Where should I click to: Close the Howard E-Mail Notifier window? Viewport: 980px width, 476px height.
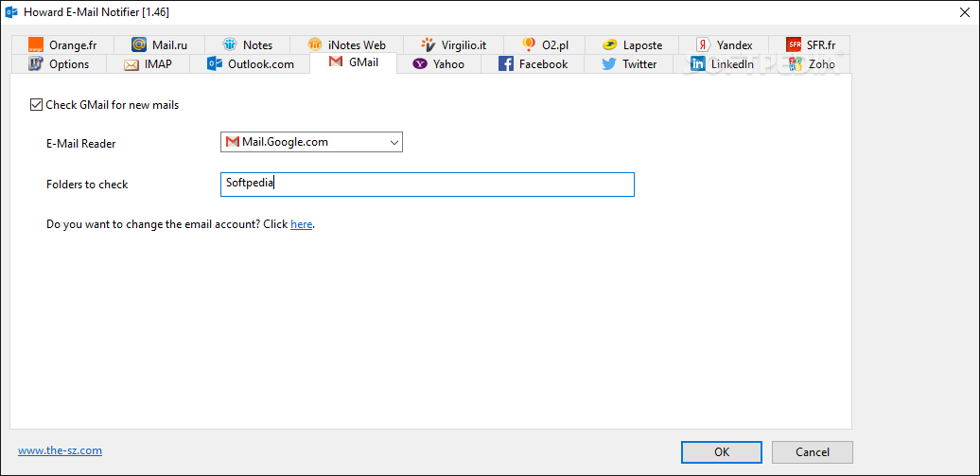[x=964, y=12]
